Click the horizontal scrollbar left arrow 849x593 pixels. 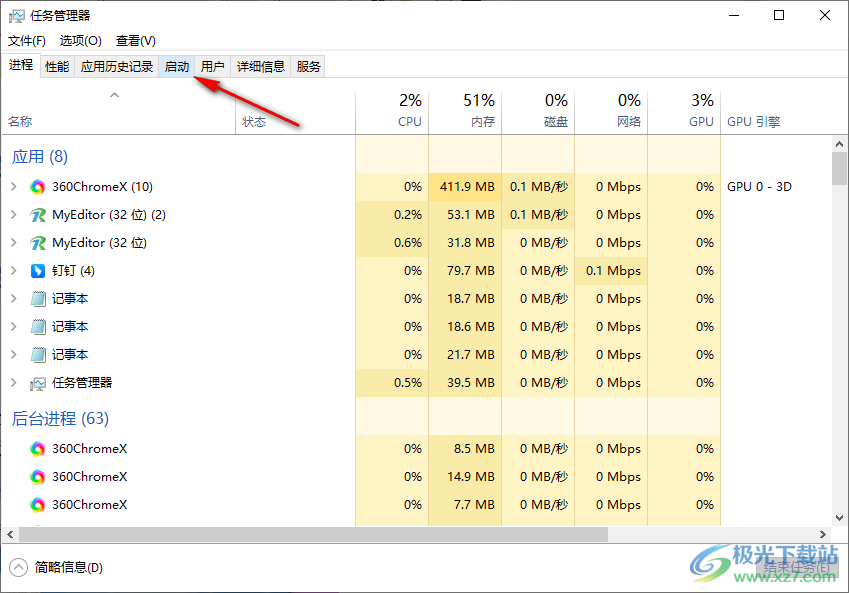(10, 535)
